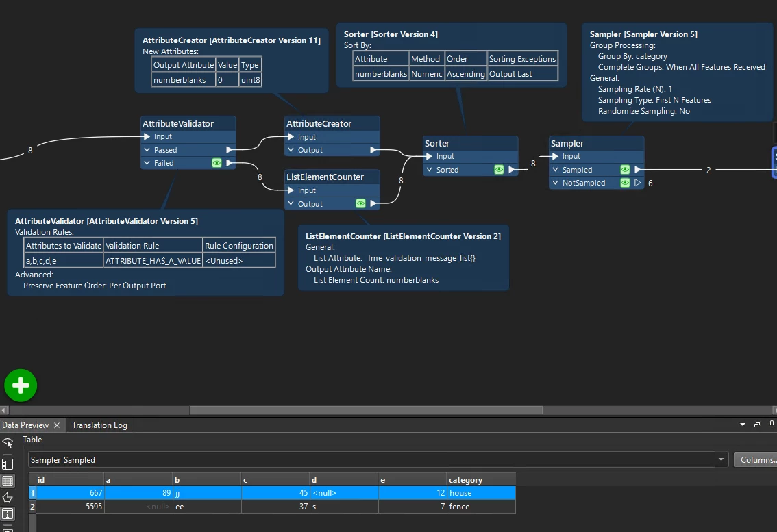Click the AttributeValidator Input port arrow

pos(147,136)
